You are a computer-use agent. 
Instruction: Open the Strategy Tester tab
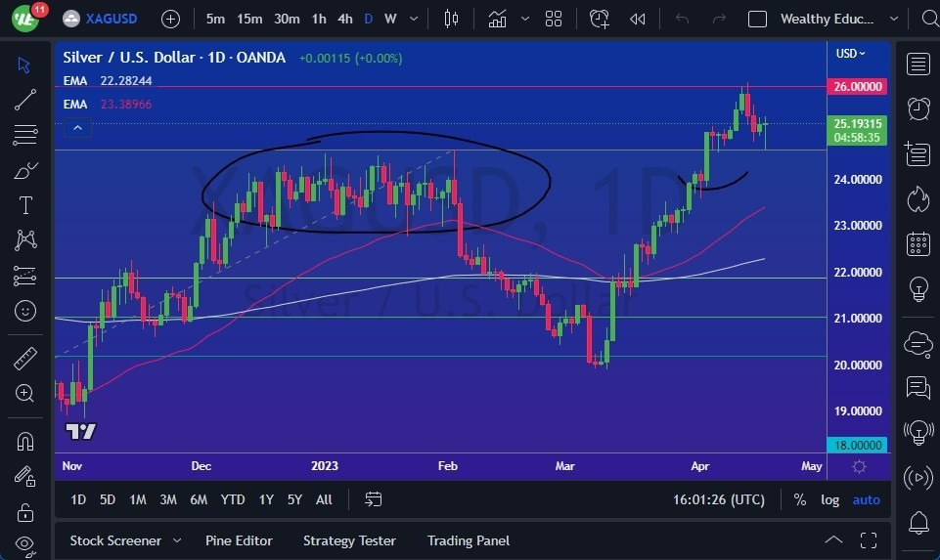pos(349,540)
